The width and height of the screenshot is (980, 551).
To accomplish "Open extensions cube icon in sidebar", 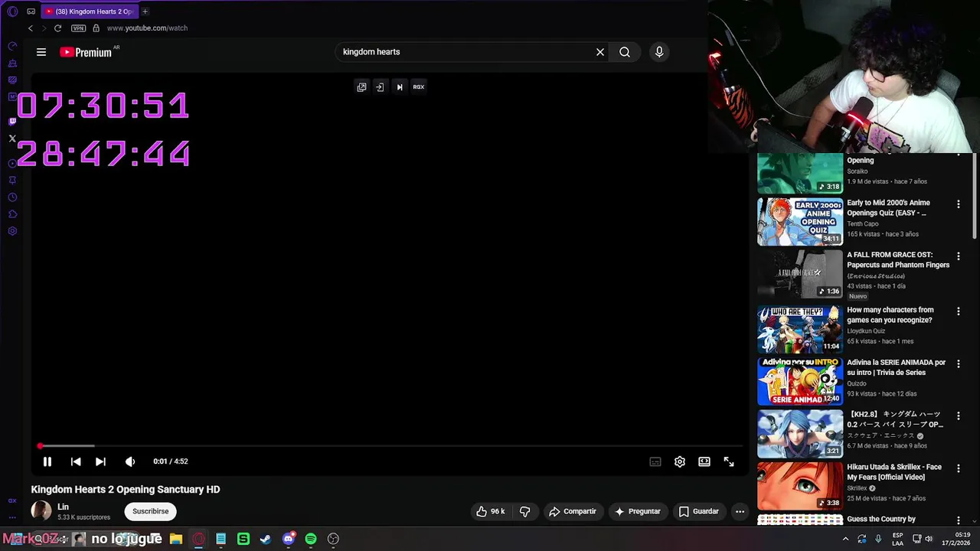I will click(12, 214).
